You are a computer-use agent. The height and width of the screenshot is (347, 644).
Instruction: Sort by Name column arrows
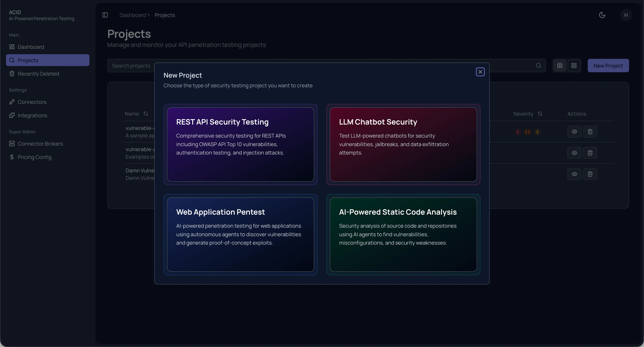pos(146,114)
